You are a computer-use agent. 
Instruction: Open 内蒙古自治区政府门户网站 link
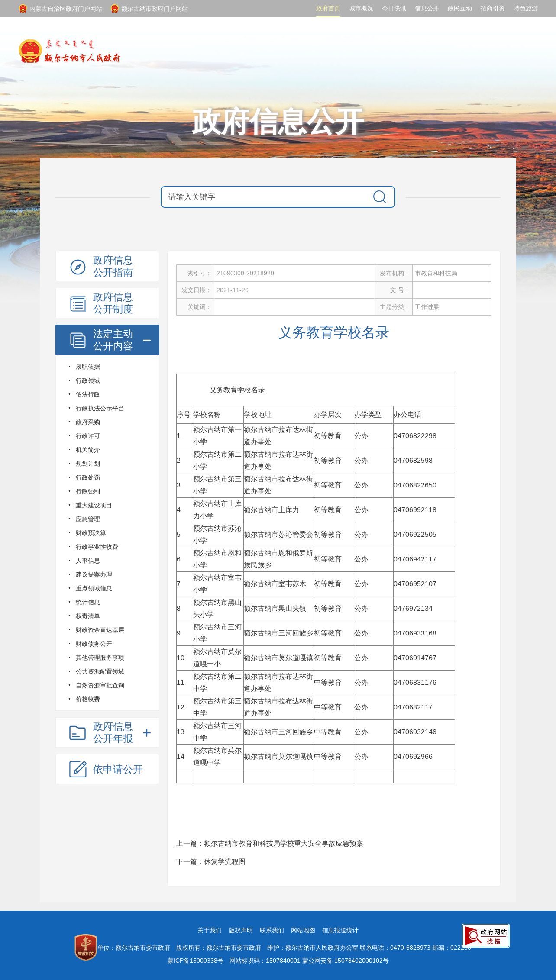click(x=66, y=9)
